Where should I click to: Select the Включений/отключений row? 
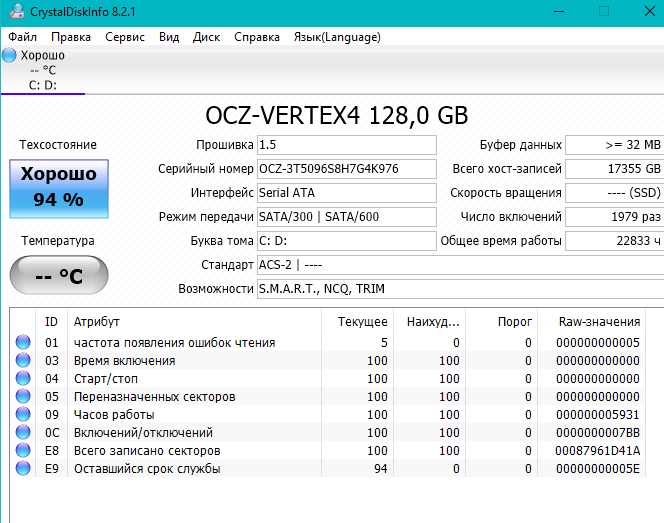click(328, 432)
